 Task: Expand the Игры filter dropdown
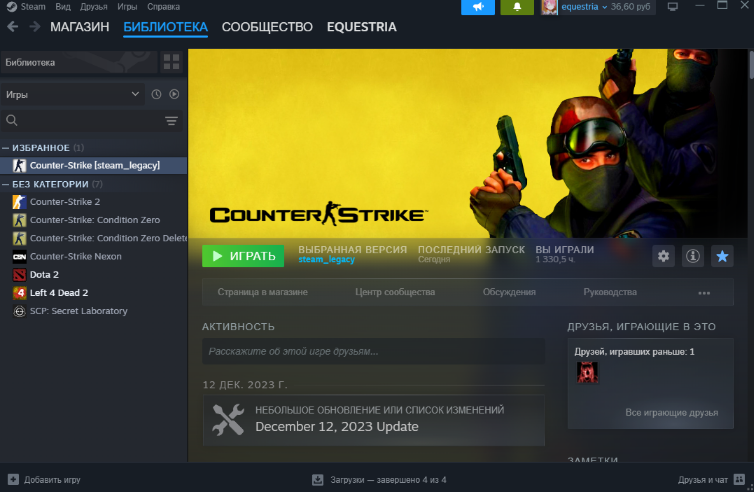coord(73,94)
